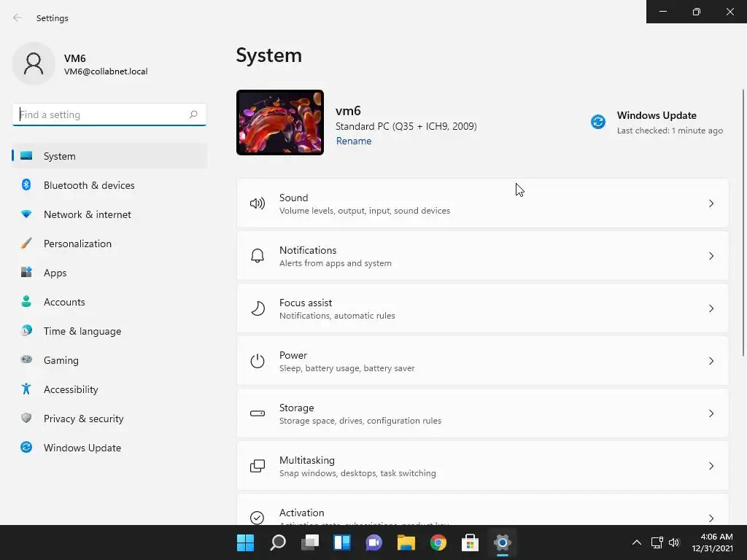747x560 pixels.
Task: Open the Start menu from taskbar
Action: point(245,542)
